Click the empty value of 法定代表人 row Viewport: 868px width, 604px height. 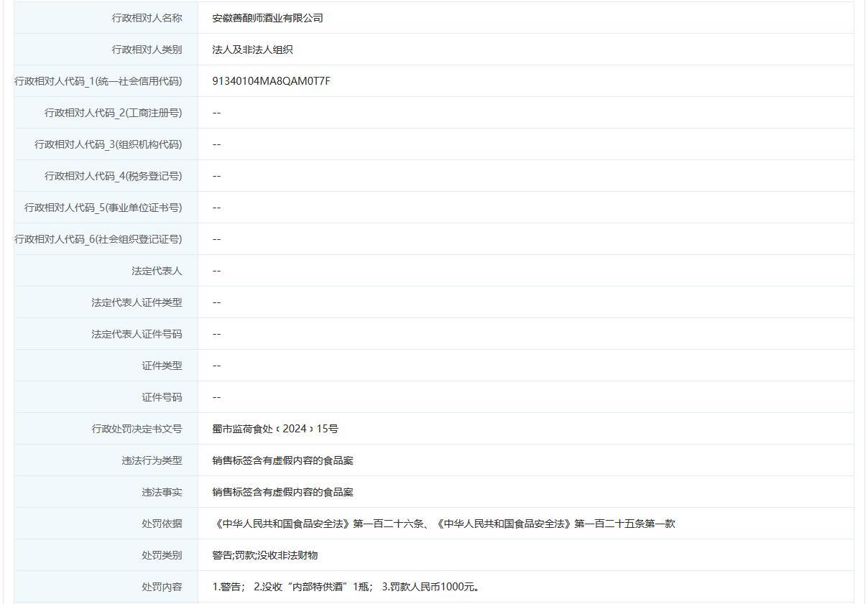(x=216, y=271)
